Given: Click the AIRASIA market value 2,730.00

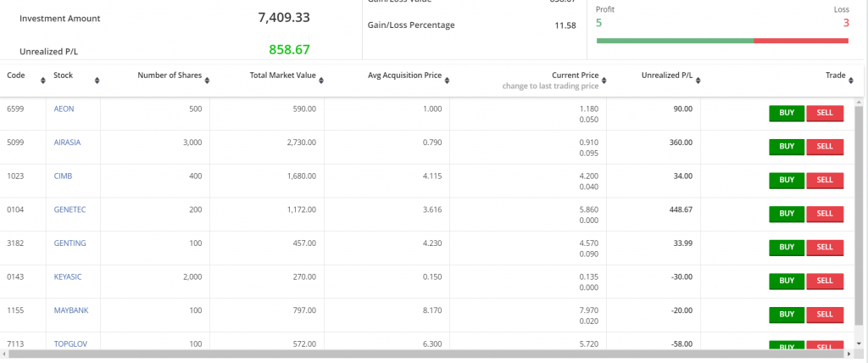Looking at the screenshot, I should pyautogui.click(x=302, y=142).
